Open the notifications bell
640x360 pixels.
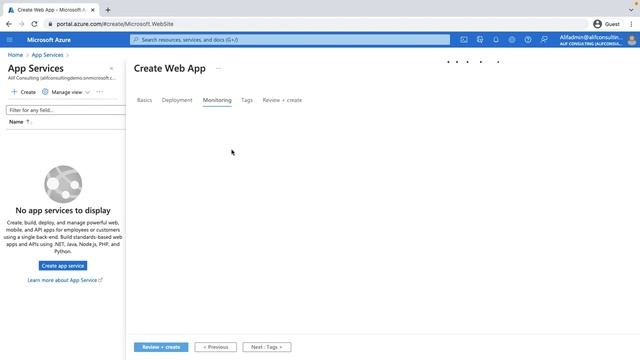coord(496,40)
